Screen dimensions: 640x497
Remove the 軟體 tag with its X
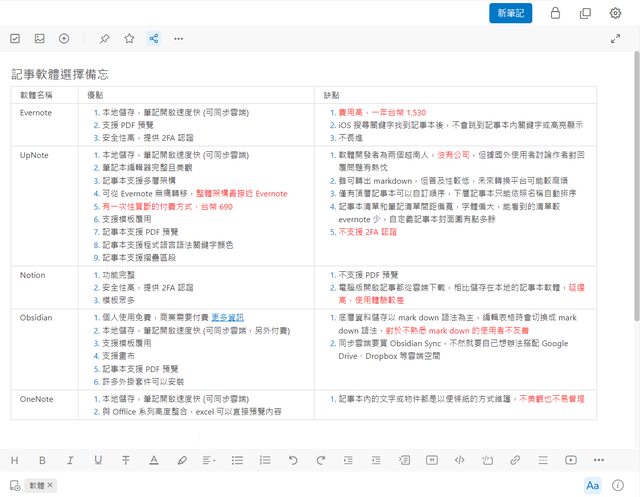point(50,485)
